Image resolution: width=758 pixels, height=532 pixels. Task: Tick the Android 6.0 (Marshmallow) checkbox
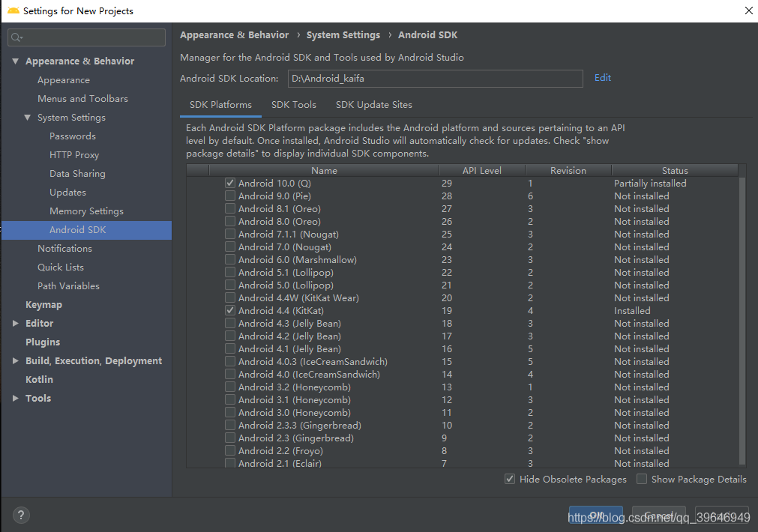(230, 259)
